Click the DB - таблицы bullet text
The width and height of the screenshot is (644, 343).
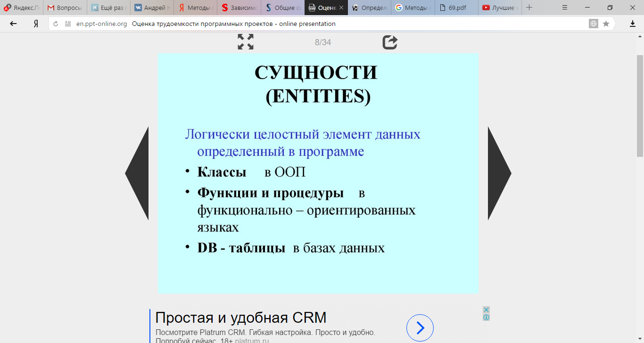click(x=241, y=247)
